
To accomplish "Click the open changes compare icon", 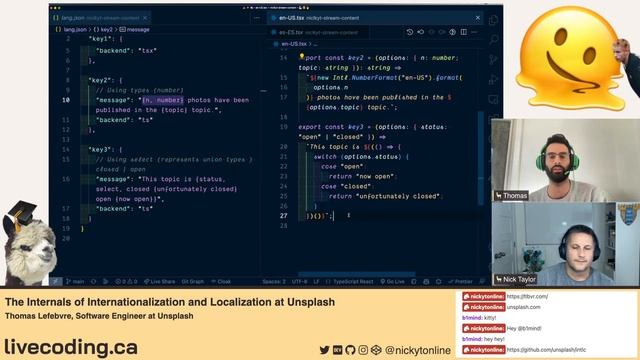I will click(453, 32).
